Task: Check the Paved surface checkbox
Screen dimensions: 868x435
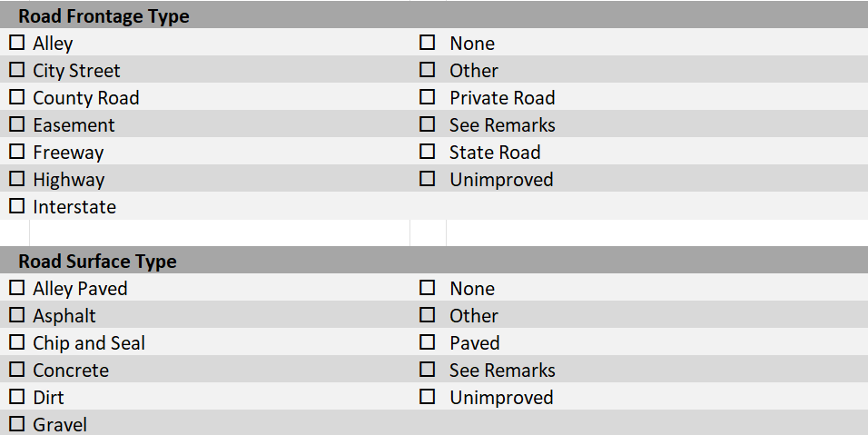Action: [428, 342]
